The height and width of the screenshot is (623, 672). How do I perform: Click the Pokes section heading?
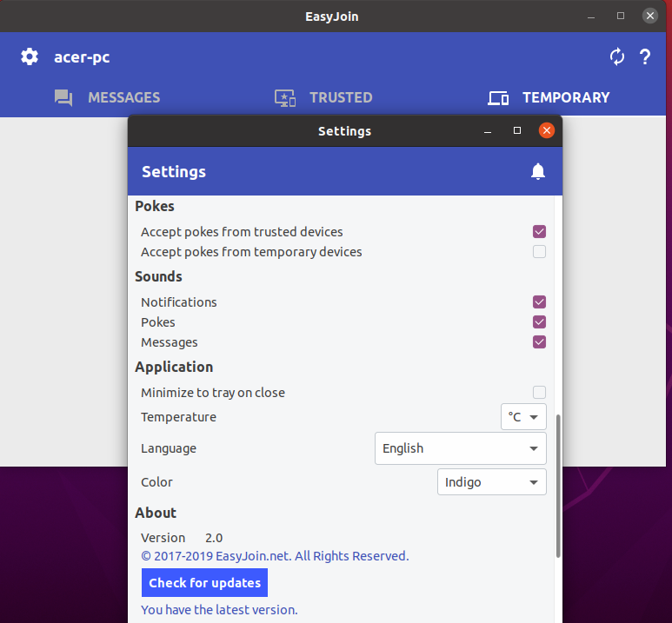(155, 206)
